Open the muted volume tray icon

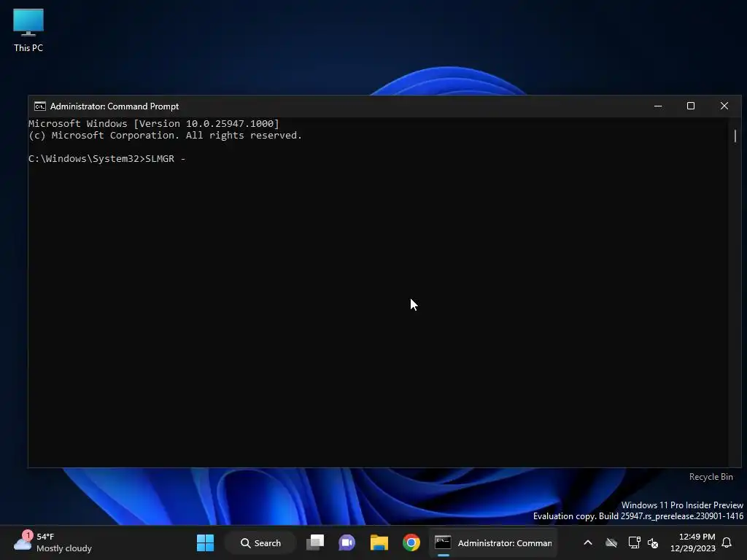(653, 542)
